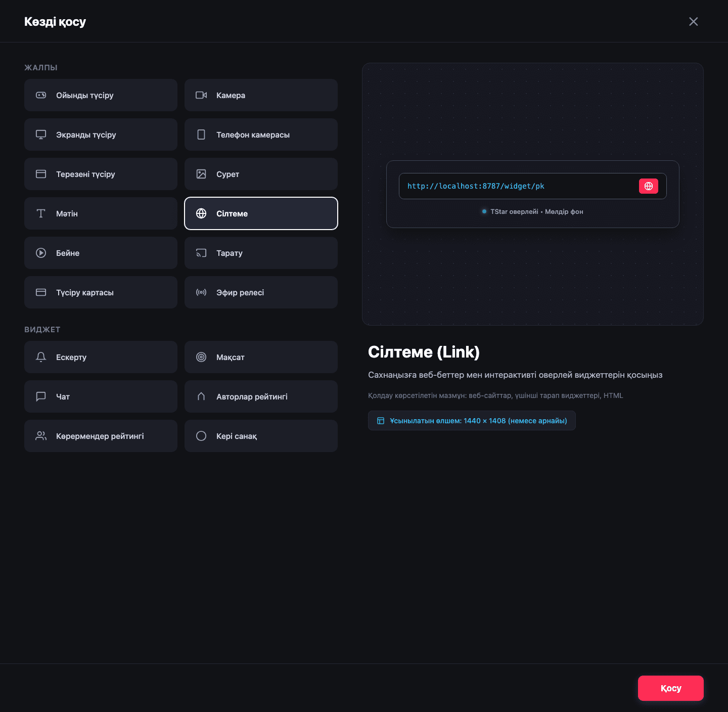This screenshot has width=728, height=712.
Task: Select the play icon for Бейне
Action: coord(41,253)
